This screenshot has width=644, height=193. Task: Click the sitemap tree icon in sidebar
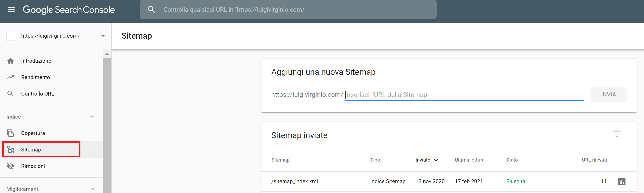[x=10, y=150]
